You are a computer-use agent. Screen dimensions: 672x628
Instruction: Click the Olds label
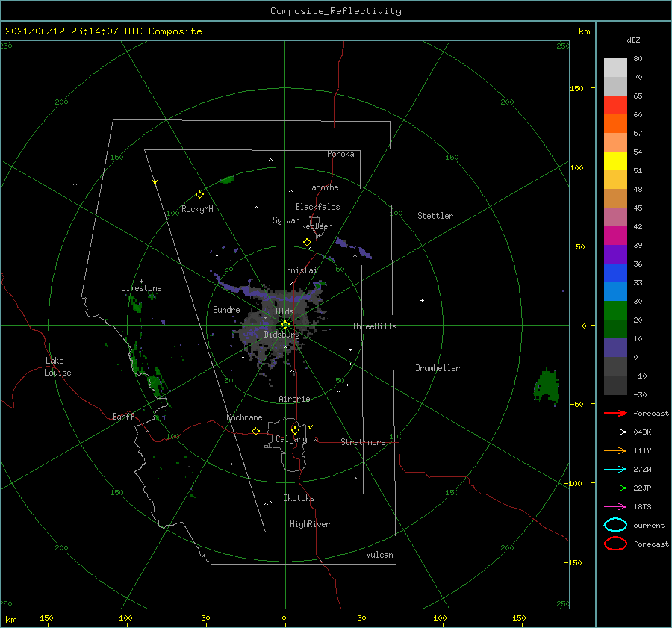tap(284, 311)
